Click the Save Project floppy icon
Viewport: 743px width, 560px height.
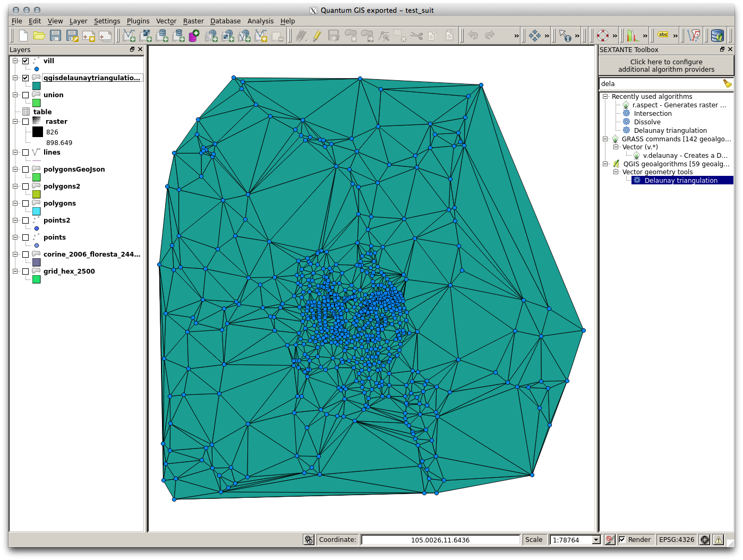click(x=56, y=36)
